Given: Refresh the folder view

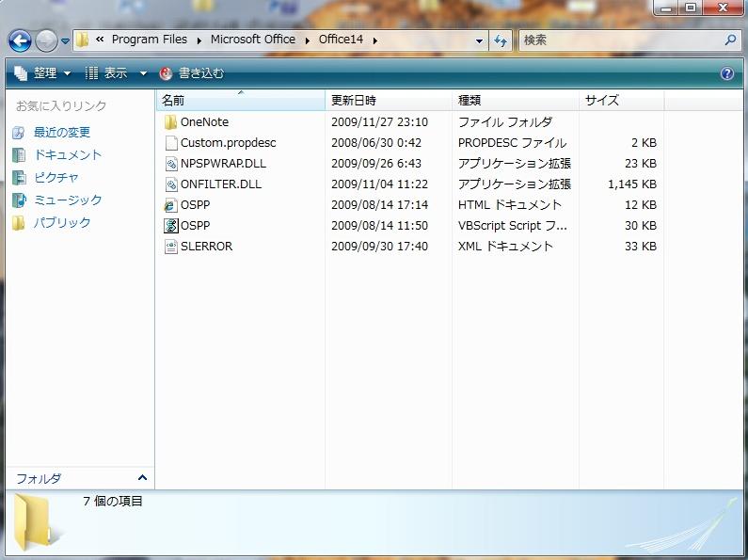Looking at the screenshot, I should [x=501, y=41].
